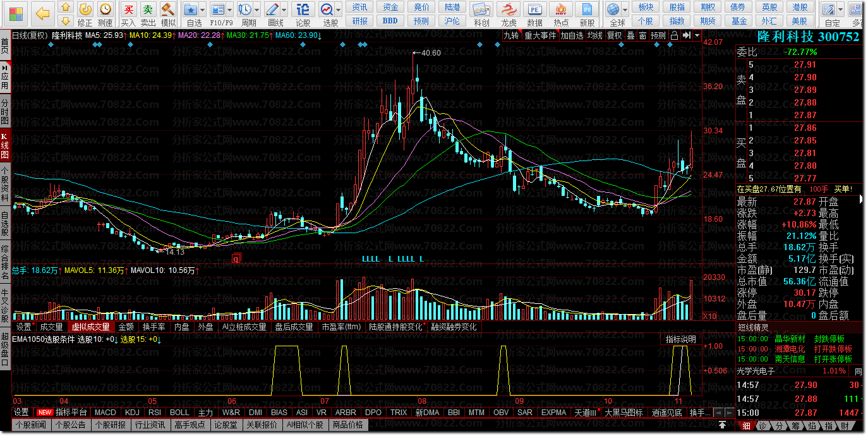Expand the 全球 dropdown arrow

625,10
